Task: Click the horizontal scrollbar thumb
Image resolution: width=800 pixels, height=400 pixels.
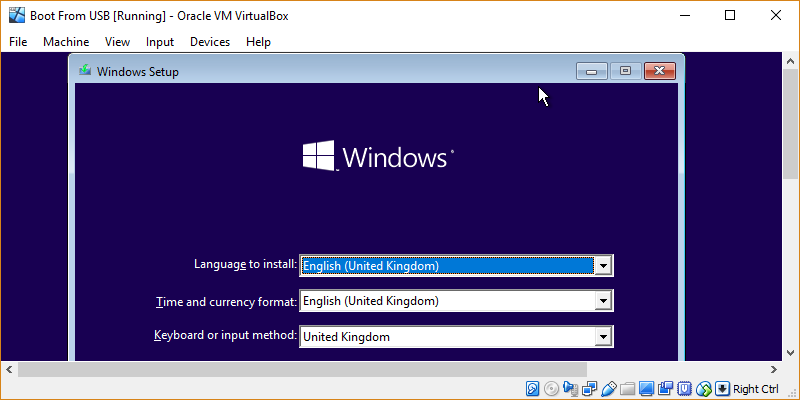Action: [303, 369]
